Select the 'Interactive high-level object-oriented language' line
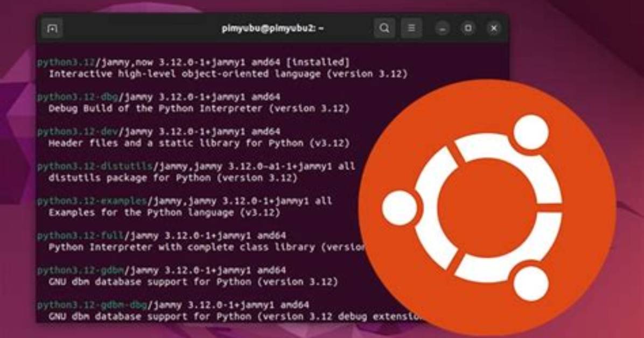Viewport: 644px width, 338px height. click(x=228, y=74)
